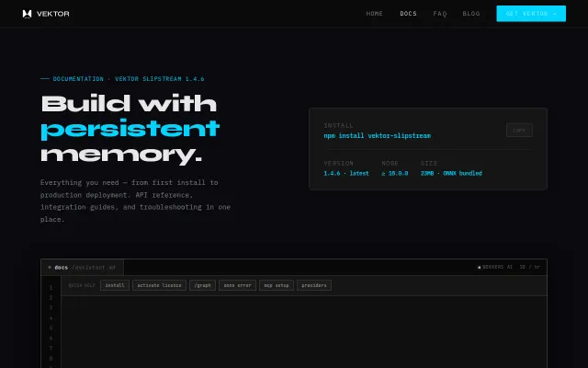Image resolution: width=588 pixels, height=368 pixels.
Task: Click the 'activate licence' quick help chip
Action: 159,285
